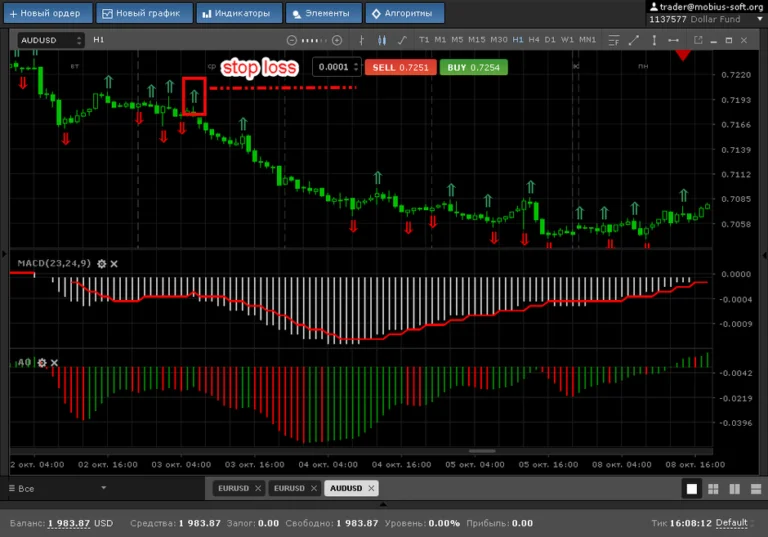Open the Элементы menu
The width and height of the screenshot is (768, 537).
point(324,13)
